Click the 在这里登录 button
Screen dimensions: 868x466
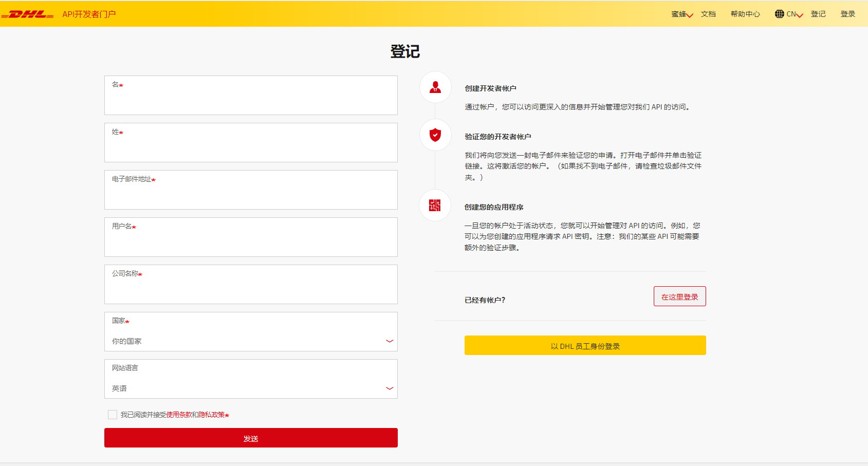[x=679, y=296]
